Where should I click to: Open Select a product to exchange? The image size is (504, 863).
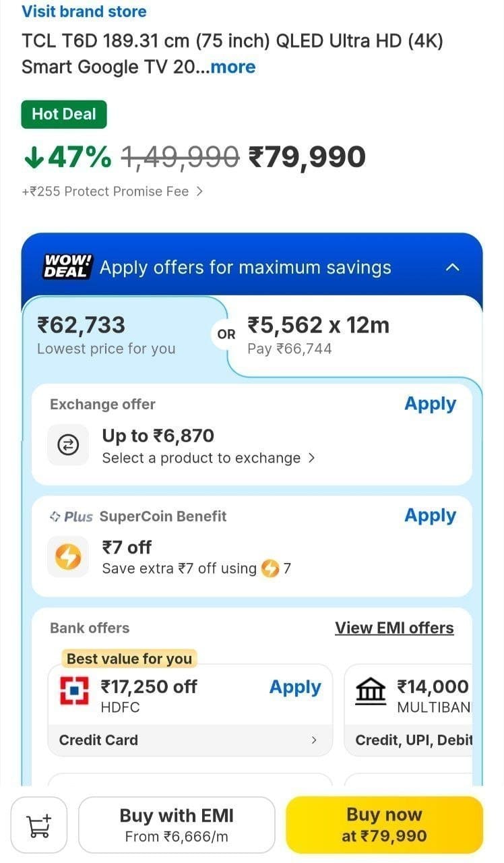[x=208, y=458]
